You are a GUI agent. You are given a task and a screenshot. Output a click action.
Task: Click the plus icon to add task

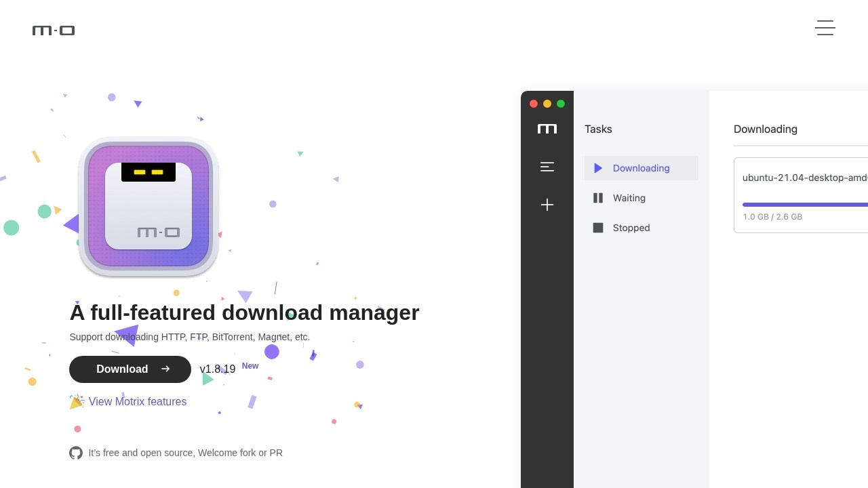coord(547,205)
